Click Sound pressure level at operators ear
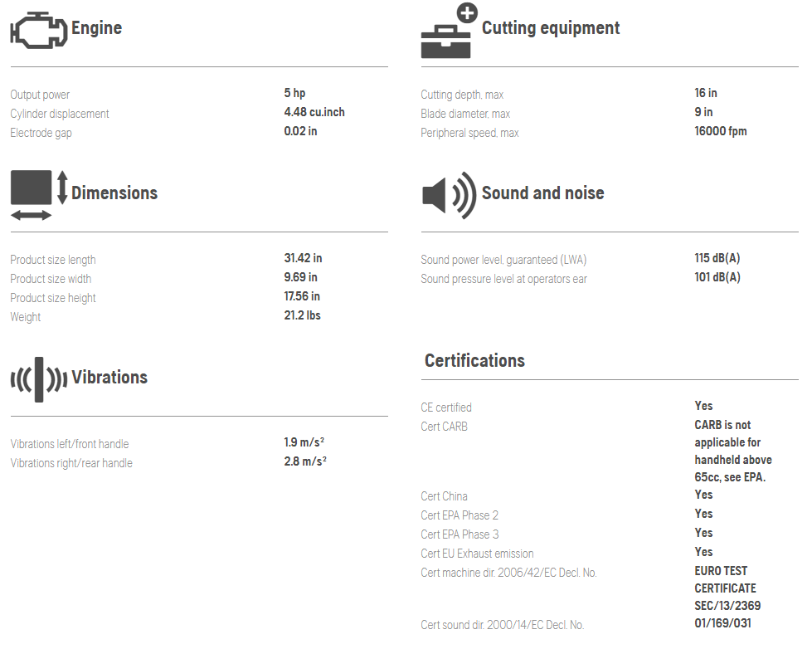 click(504, 280)
